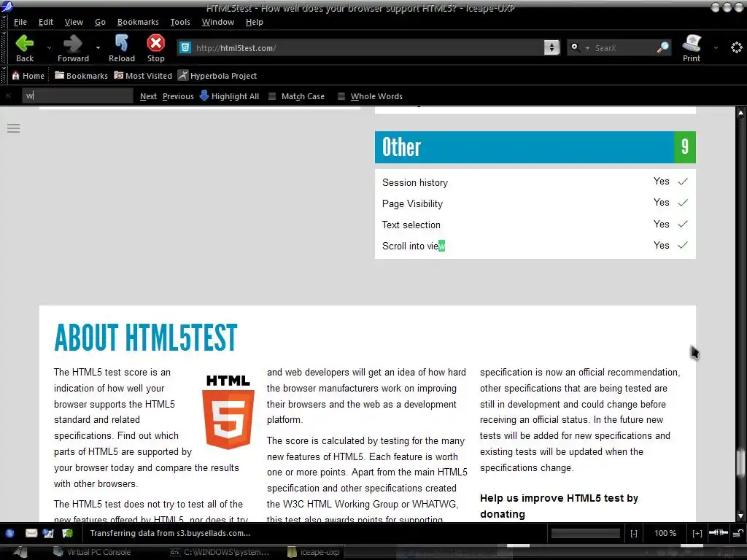
Task: Open the URL bar history dropdown
Action: (x=551, y=47)
